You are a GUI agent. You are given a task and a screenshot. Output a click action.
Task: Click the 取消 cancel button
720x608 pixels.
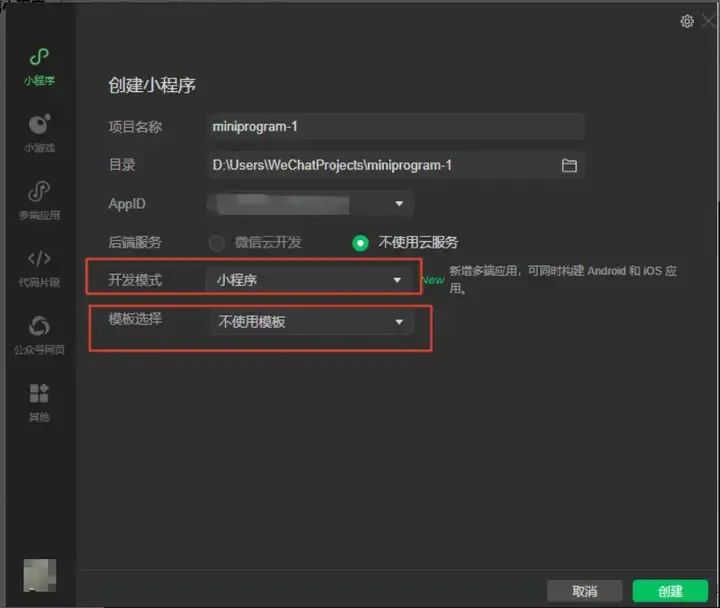click(x=585, y=591)
